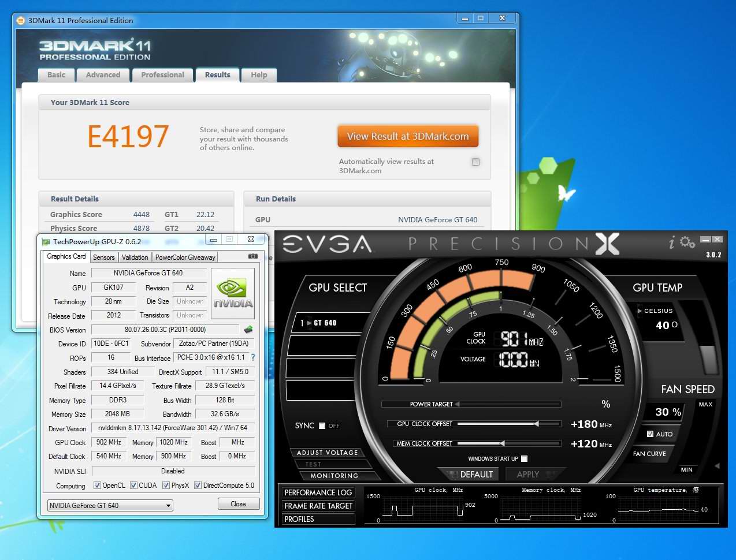Open the Advanced tab in 3DMark 11
736x560 pixels.
coord(103,75)
